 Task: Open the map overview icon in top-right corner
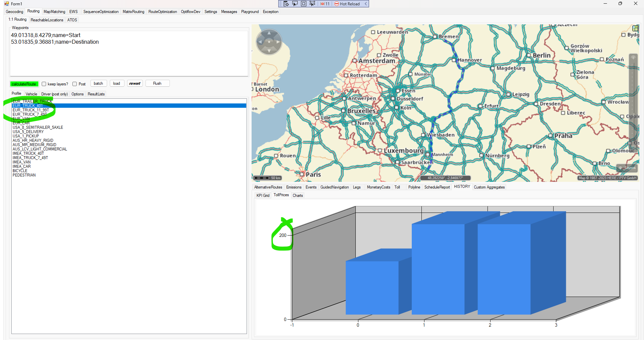(635, 28)
